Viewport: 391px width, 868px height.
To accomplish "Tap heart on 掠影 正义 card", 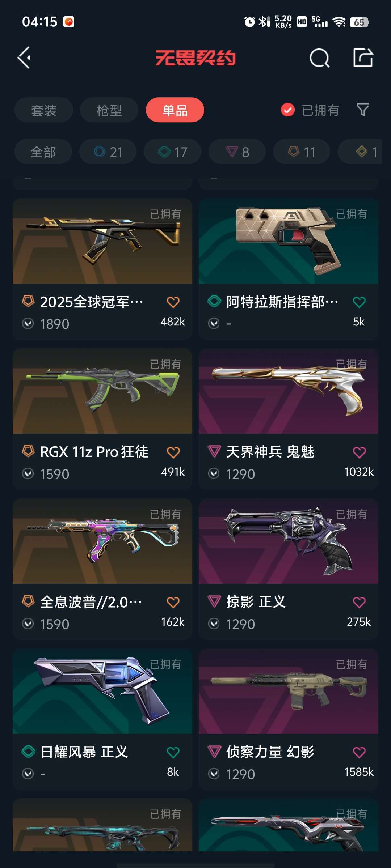I will 359,602.
